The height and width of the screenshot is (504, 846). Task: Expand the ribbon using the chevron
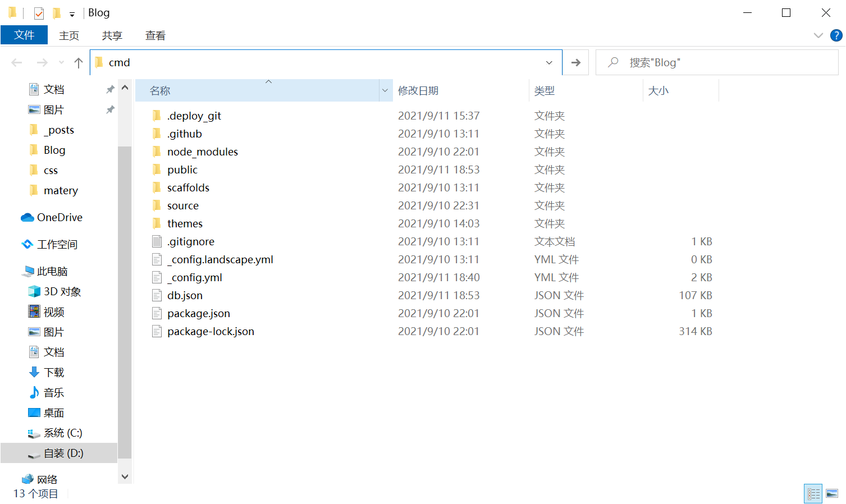[818, 35]
